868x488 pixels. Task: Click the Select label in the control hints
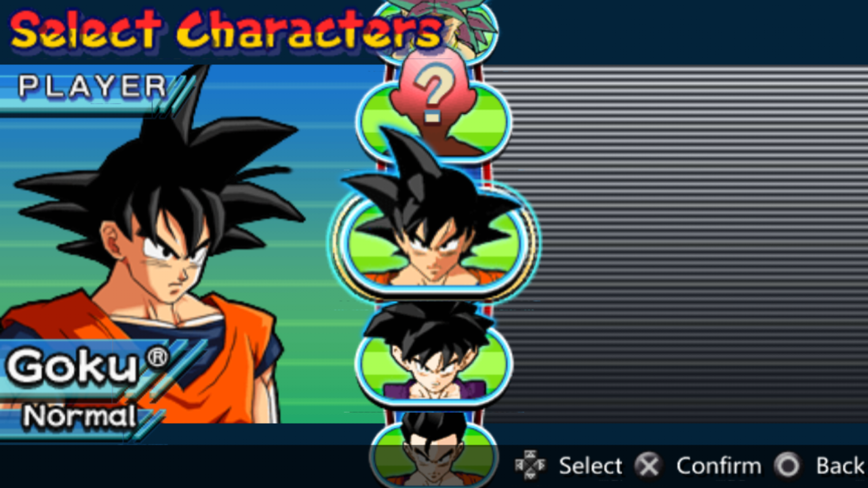[590, 466]
